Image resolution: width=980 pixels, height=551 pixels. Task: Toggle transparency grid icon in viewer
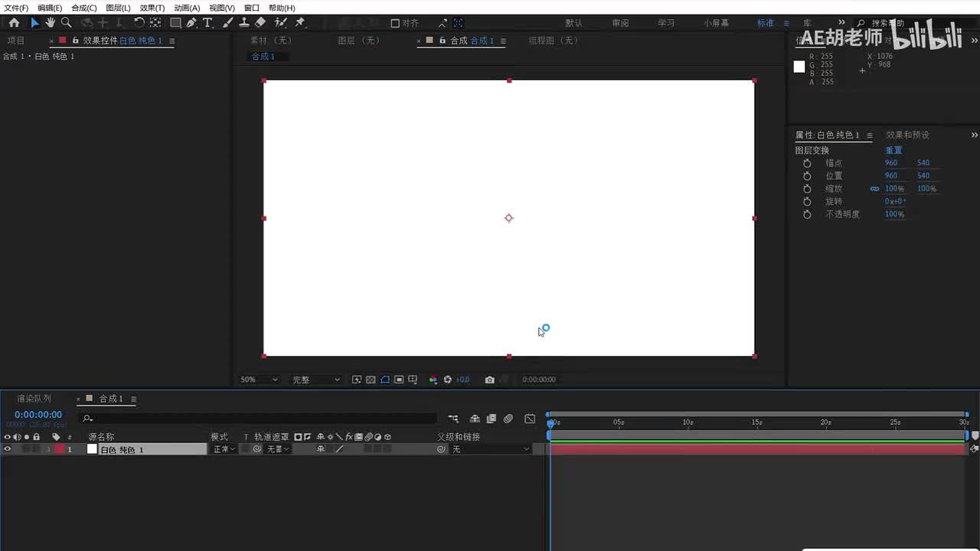(x=371, y=380)
